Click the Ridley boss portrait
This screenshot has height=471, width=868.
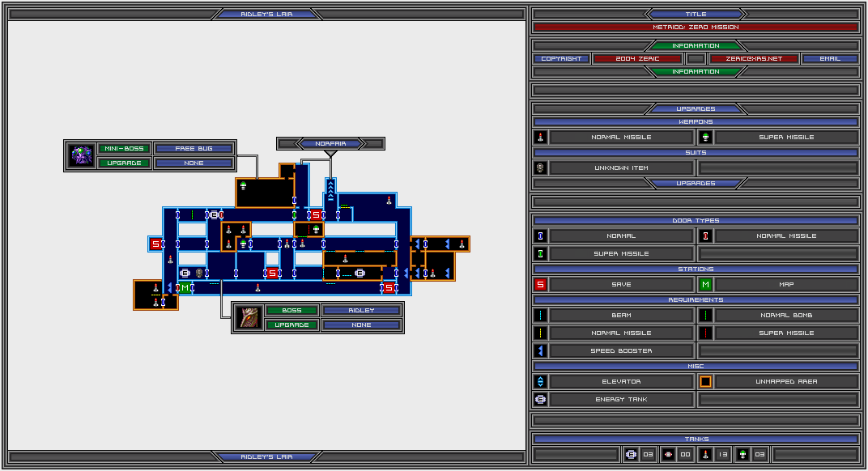[x=249, y=317]
